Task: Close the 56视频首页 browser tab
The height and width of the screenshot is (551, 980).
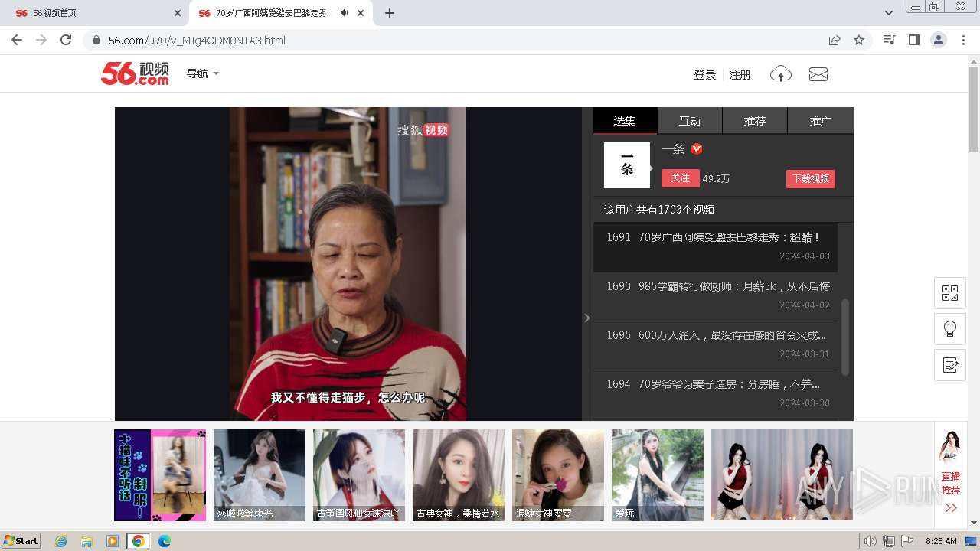Action: (x=178, y=13)
